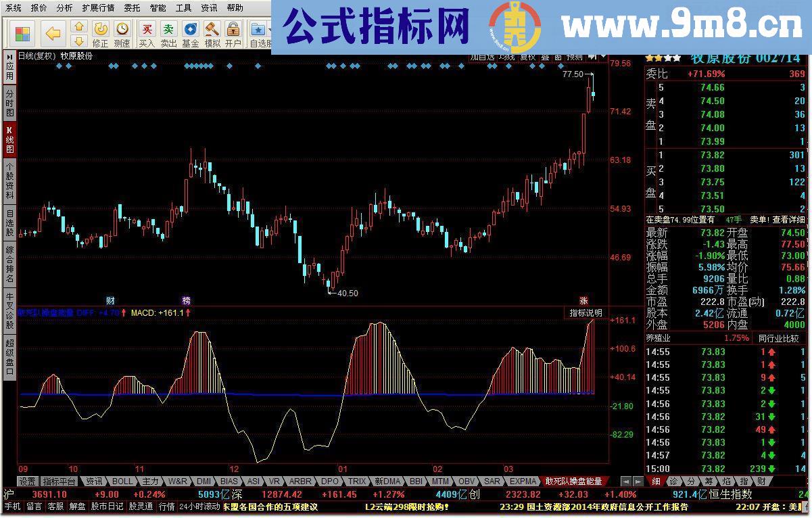
Task: Click the colorful grid layout icon in toolbar
Action: tap(22, 32)
